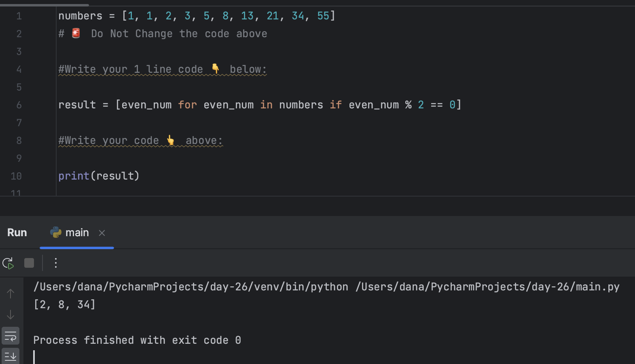Viewport: 635px width, 364px height.
Task: Click the '#Write your 1 line code below:' comment
Action: [163, 69]
